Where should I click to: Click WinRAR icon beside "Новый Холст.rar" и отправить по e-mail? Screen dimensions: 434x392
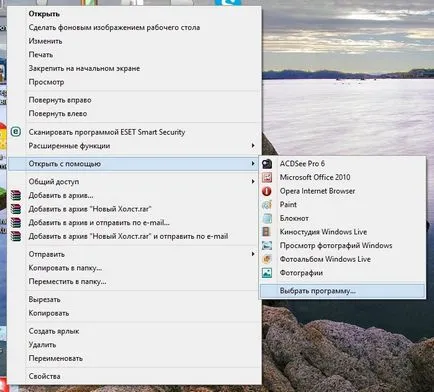pyautogui.click(x=16, y=236)
